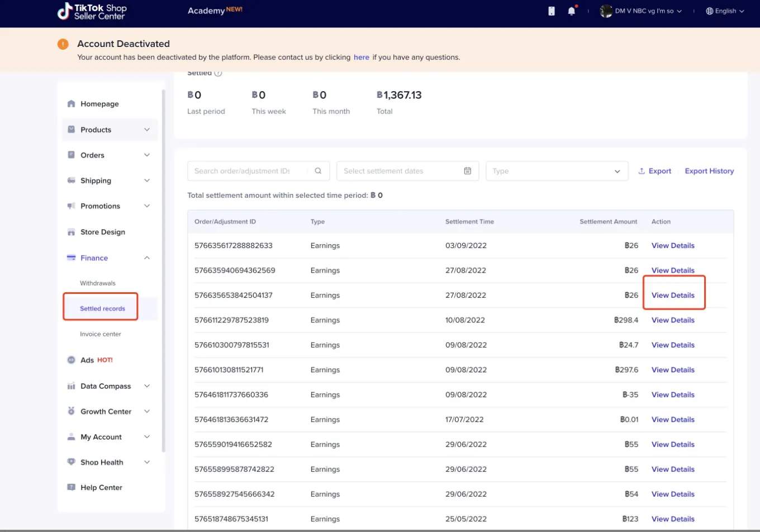Open Export History
Image resolution: width=760 pixels, height=532 pixels.
pyautogui.click(x=709, y=171)
